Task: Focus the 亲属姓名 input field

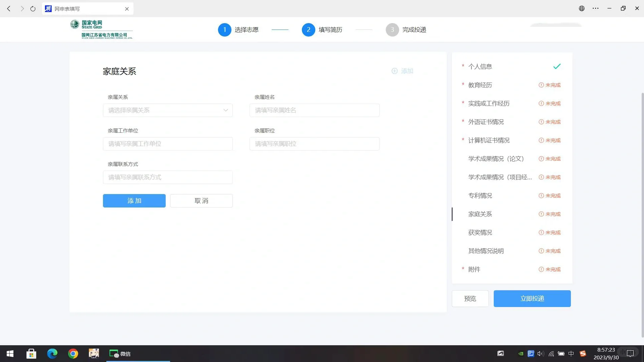Action: [315, 110]
